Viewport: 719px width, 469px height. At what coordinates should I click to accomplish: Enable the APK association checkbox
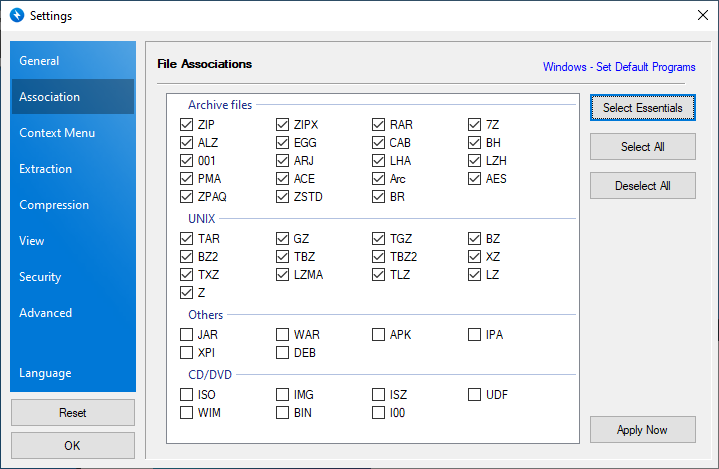pyautogui.click(x=379, y=335)
